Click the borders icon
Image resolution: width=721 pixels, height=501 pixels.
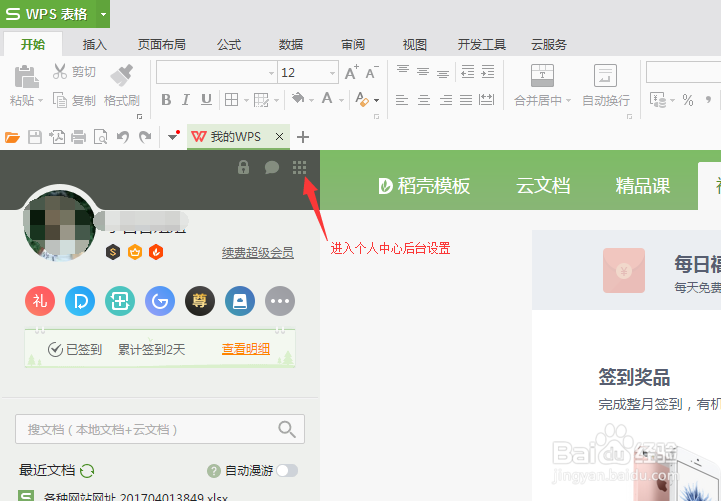[x=231, y=99]
